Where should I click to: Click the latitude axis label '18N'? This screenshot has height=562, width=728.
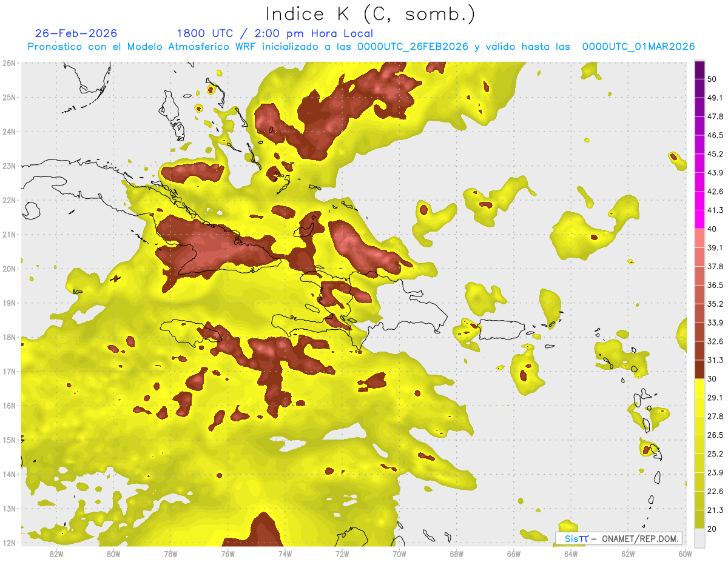[9, 337]
